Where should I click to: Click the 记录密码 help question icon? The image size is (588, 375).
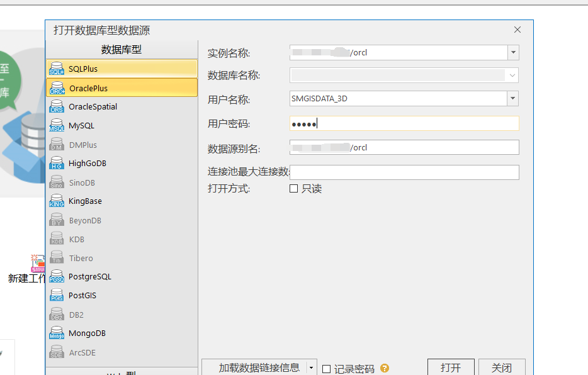tap(385, 368)
